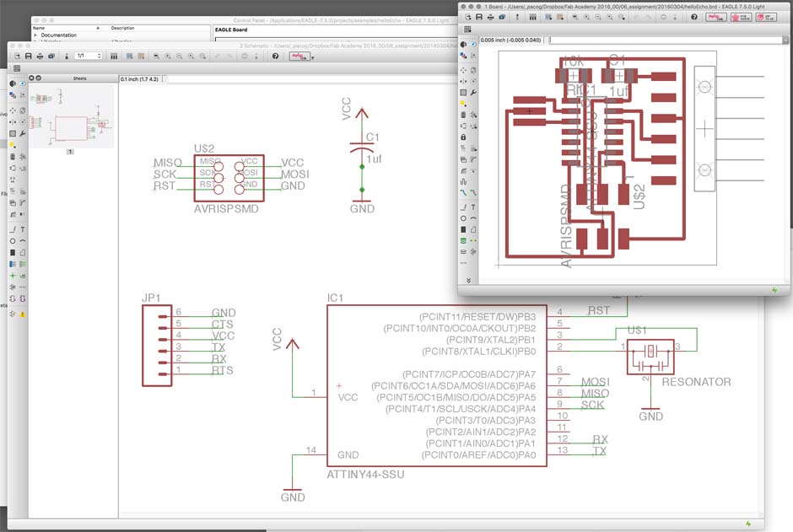Open the Board command history dropdown
This screenshot has width=793, height=532.
[x=785, y=40]
